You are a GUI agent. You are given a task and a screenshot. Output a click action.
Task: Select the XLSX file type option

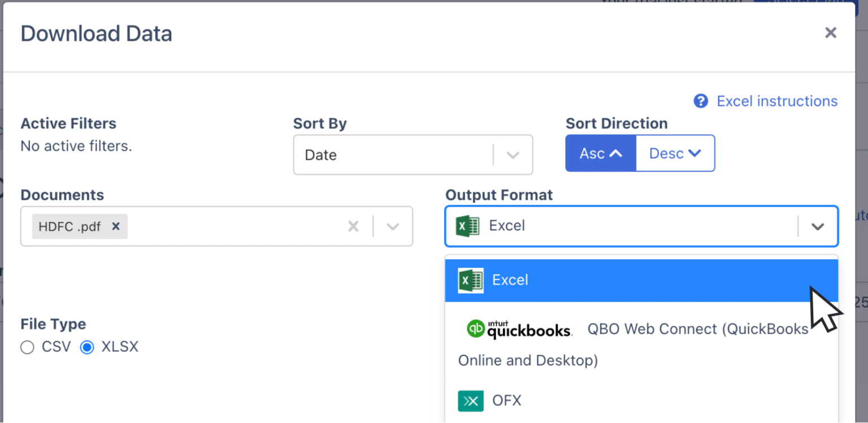(x=87, y=347)
